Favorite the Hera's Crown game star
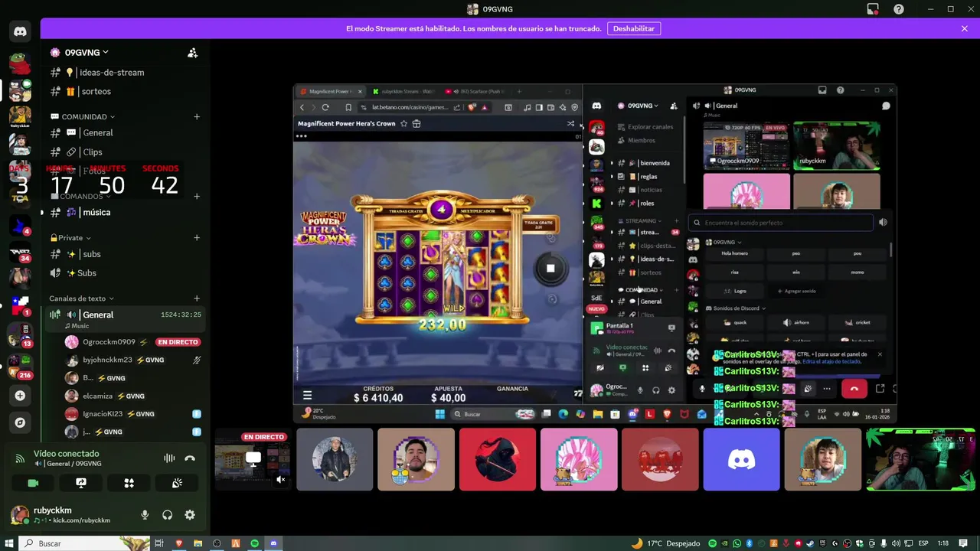This screenshot has width=980, height=551. [403, 123]
